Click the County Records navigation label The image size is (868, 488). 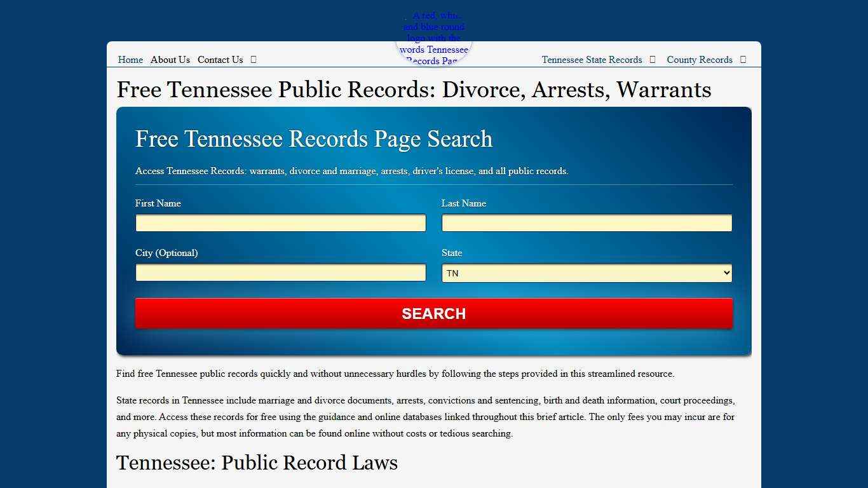(699, 60)
